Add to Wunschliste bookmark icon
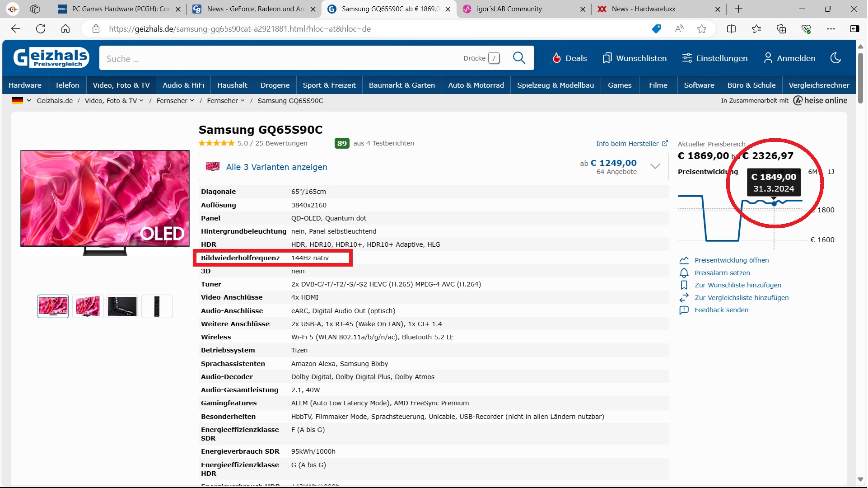 click(684, 285)
